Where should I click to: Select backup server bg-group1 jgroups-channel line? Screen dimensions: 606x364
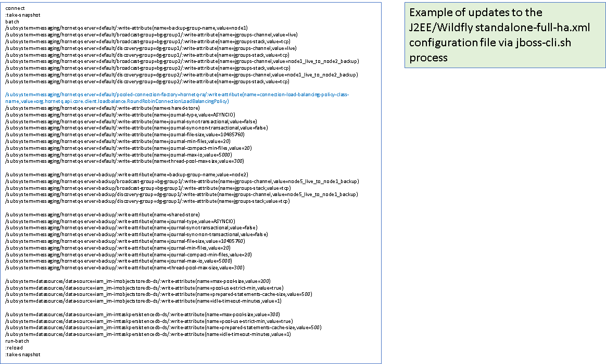click(182, 181)
